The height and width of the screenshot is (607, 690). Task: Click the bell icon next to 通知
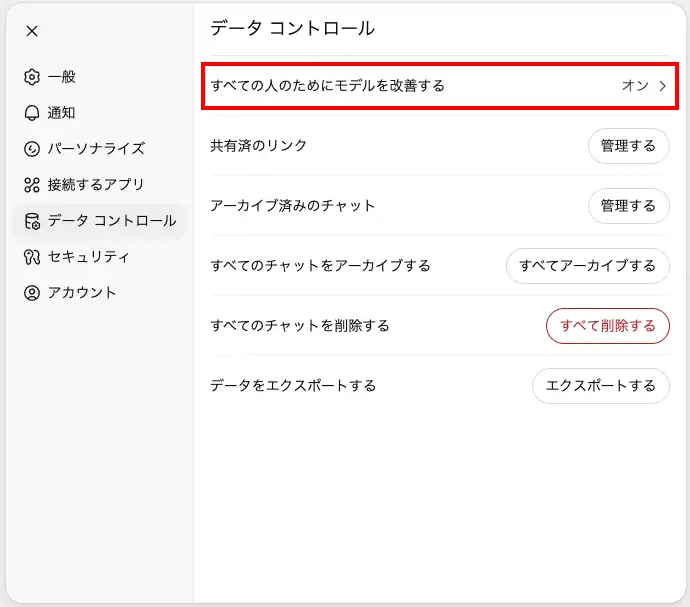tap(32, 113)
